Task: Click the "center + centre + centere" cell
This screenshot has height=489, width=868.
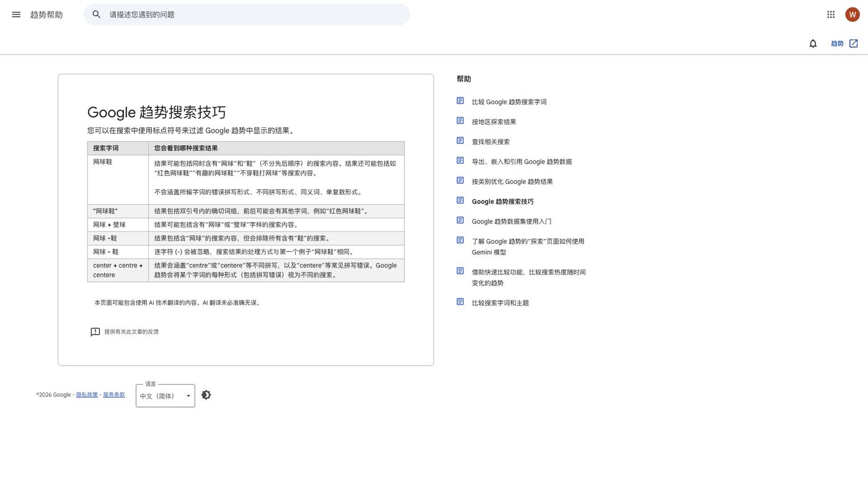Action: point(118,270)
